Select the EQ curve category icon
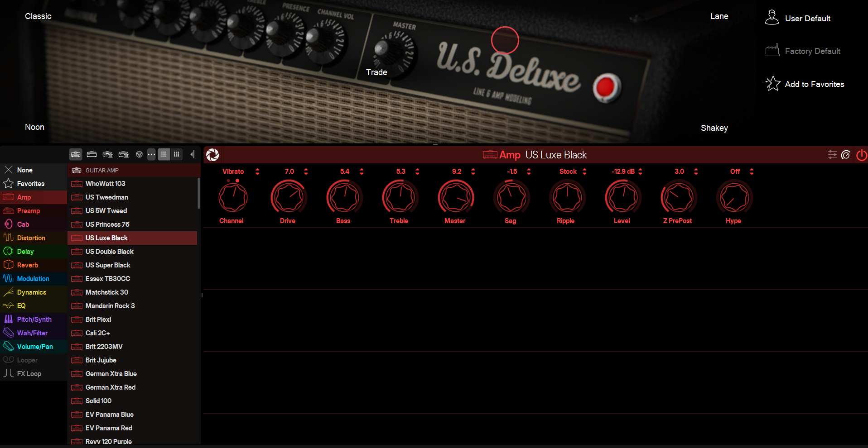Image resolution: width=868 pixels, height=448 pixels. pos(8,305)
